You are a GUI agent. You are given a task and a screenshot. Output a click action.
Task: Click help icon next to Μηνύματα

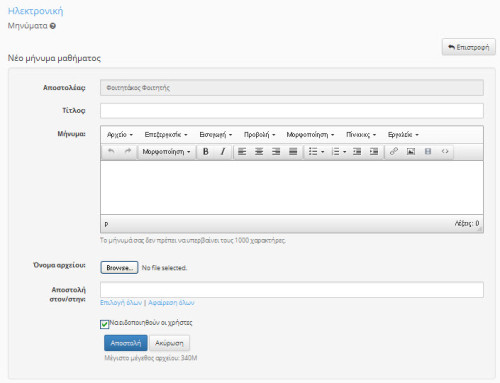[53, 26]
